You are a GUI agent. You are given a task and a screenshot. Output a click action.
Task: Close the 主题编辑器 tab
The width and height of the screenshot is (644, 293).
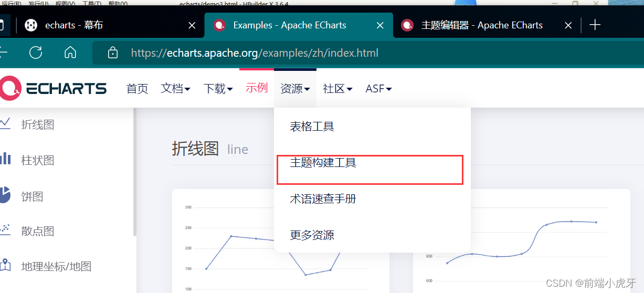[568, 25]
